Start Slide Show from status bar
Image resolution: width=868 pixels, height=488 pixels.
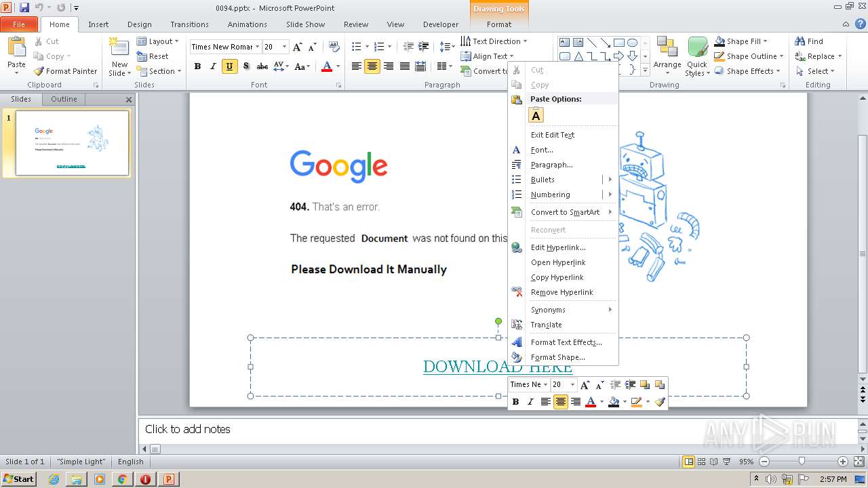726,462
